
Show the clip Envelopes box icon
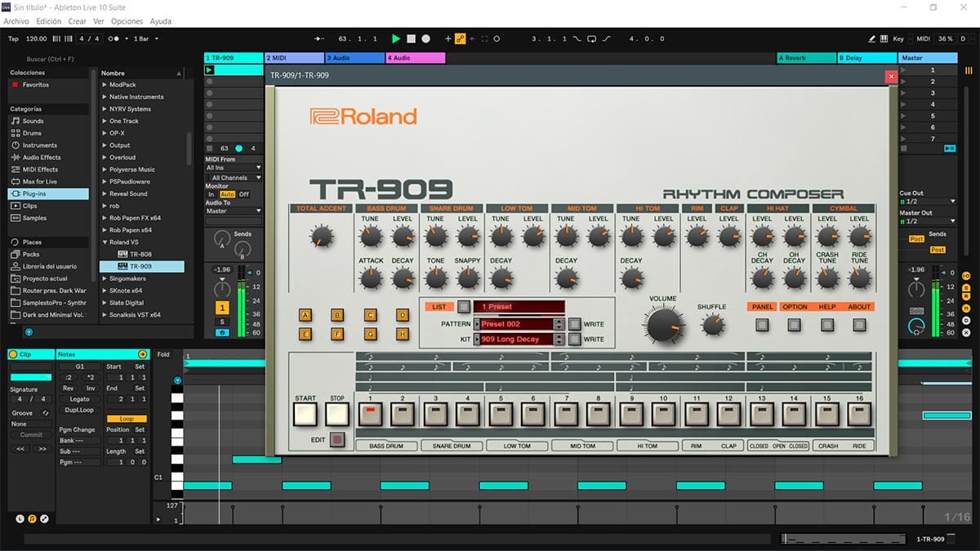pyautogui.click(x=45, y=518)
